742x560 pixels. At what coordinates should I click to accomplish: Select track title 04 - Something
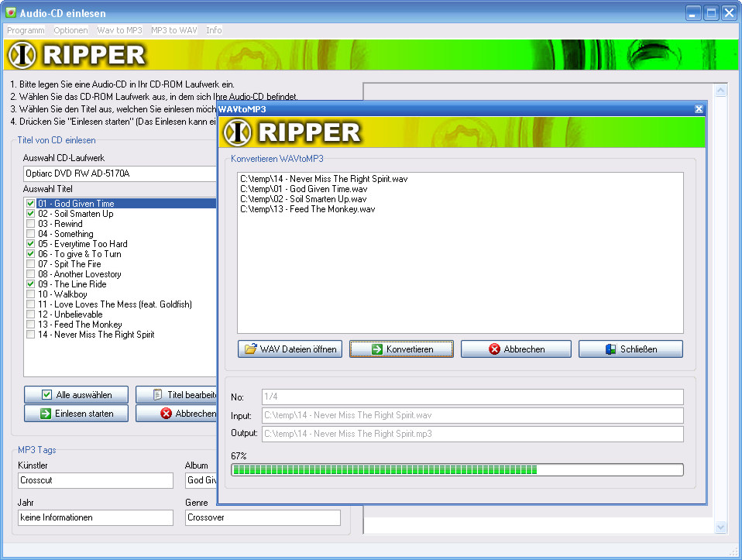65,234
